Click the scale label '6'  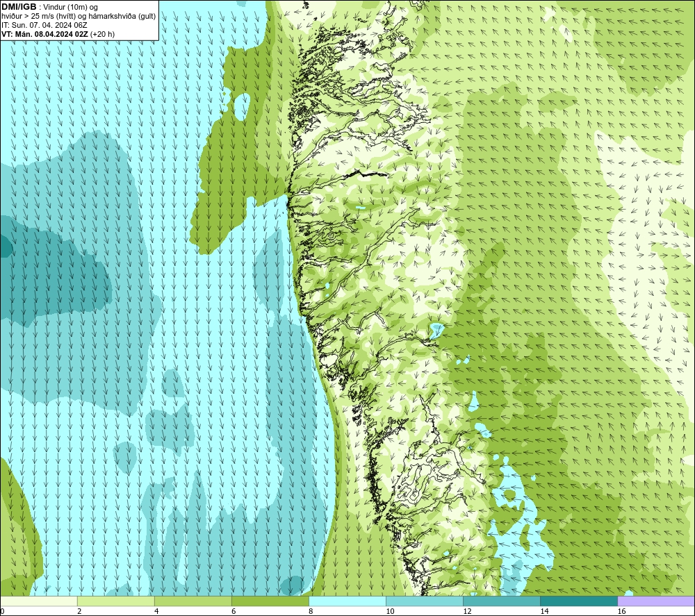pos(233,612)
